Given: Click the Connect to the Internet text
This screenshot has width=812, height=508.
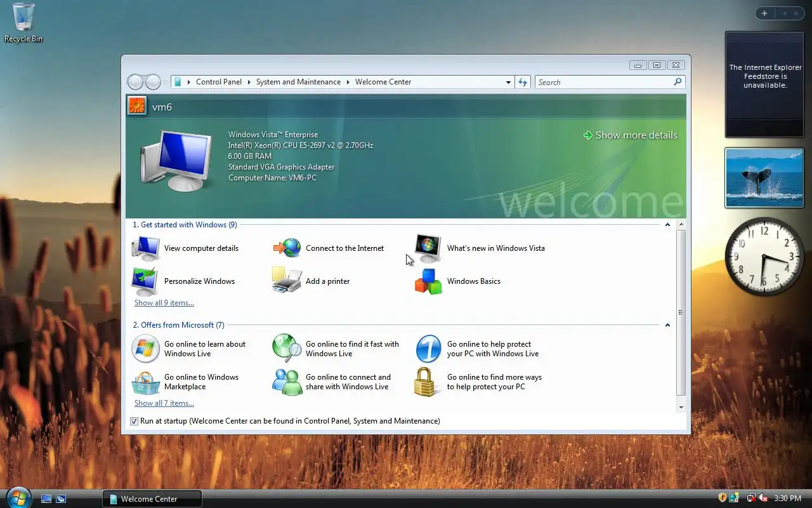Looking at the screenshot, I should pos(344,248).
